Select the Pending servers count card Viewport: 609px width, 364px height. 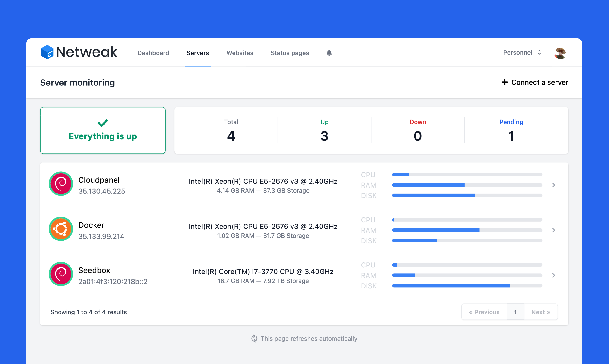pyautogui.click(x=511, y=131)
